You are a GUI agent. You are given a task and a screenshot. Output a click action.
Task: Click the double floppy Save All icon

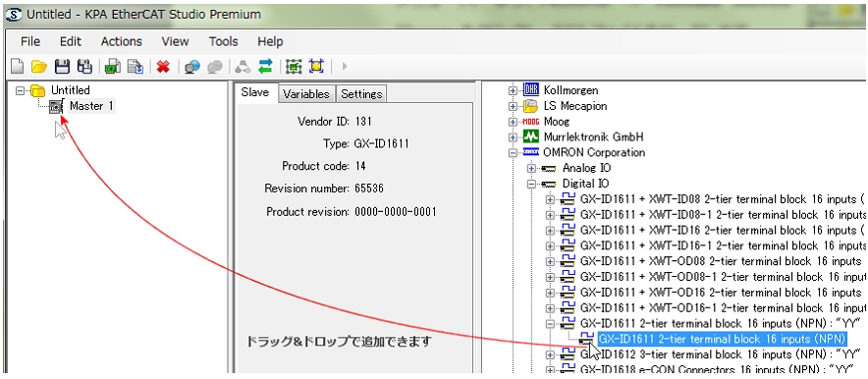point(84,67)
